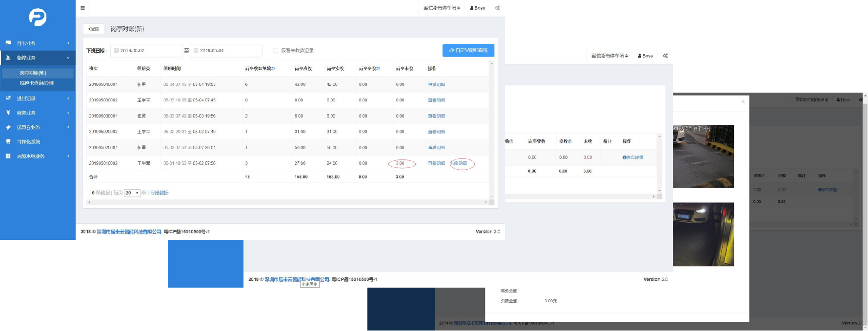Click the 房屋水电业务 grid icon
The image size is (868, 331).
(8, 156)
